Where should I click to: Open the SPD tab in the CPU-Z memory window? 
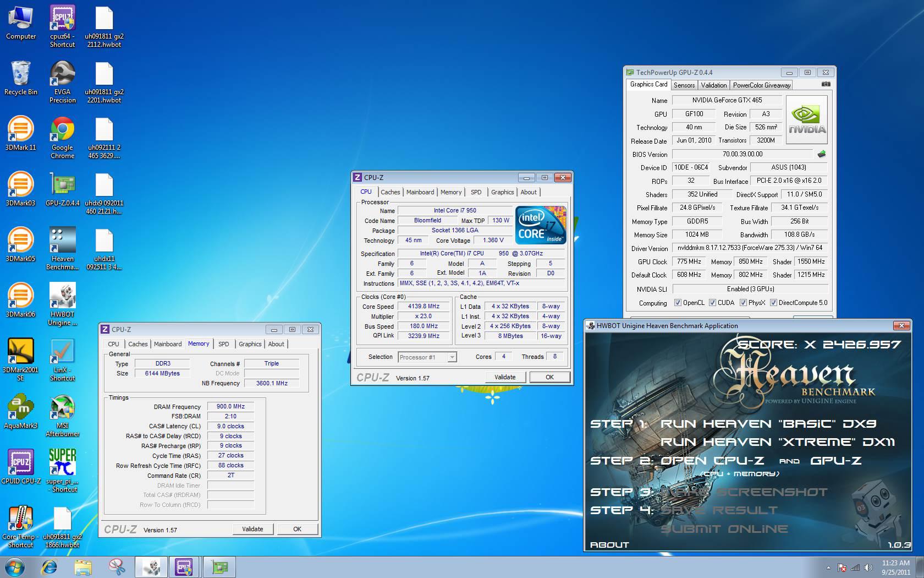(223, 344)
